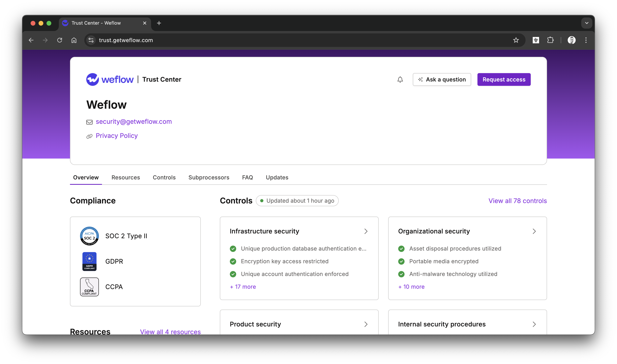Click View all 4 resources link
Screen dimensions: 617x364
tap(170, 332)
